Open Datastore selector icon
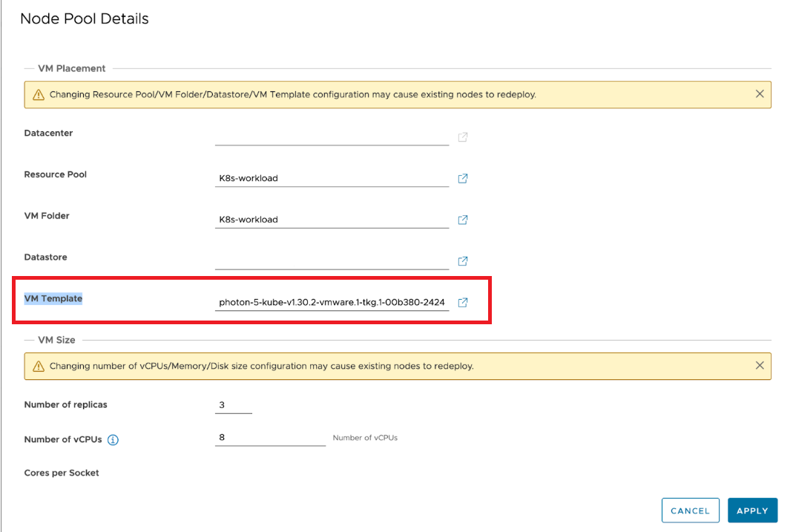This screenshot has height=532, width=793. click(x=463, y=261)
